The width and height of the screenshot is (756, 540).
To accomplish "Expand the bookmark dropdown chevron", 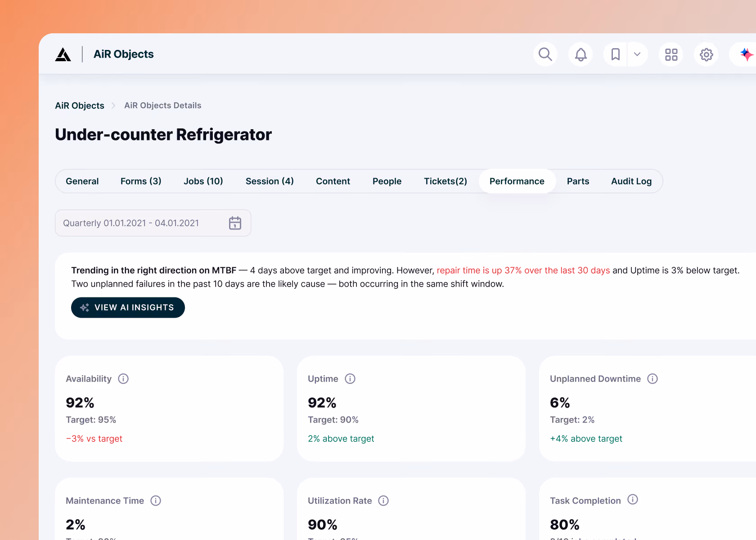I will click(x=637, y=54).
